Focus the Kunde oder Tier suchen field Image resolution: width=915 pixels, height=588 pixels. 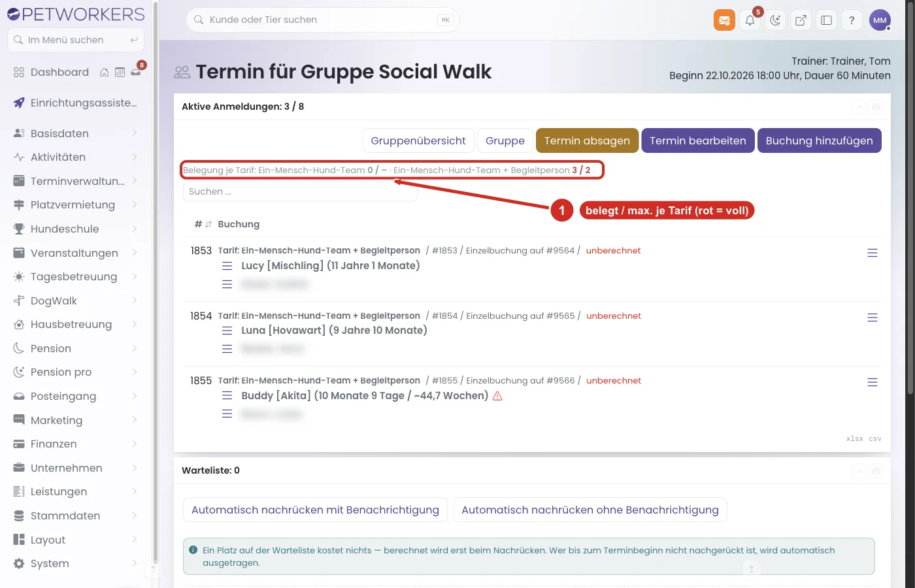pos(323,20)
